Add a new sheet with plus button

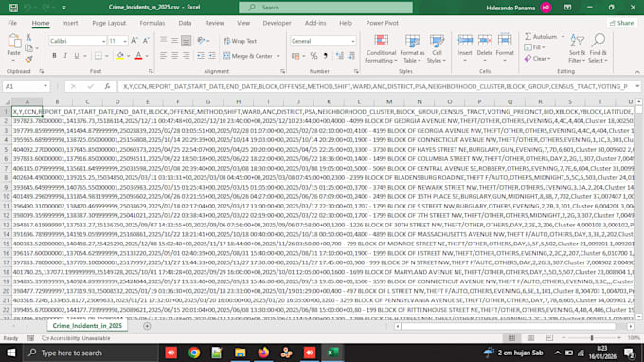[147, 326]
